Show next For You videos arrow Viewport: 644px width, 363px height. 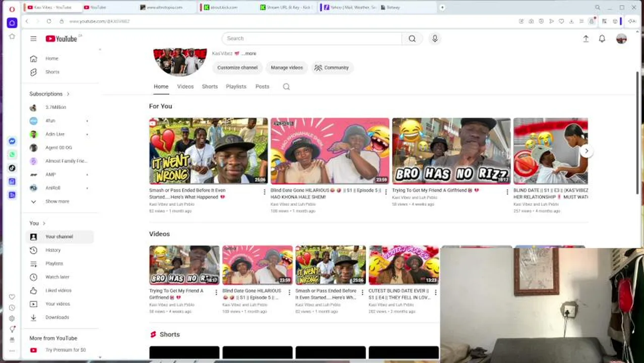[586, 151]
